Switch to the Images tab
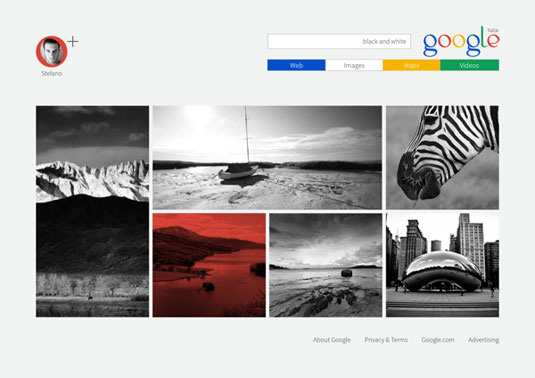The width and height of the screenshot is (535, 378). tap(354, 65)
